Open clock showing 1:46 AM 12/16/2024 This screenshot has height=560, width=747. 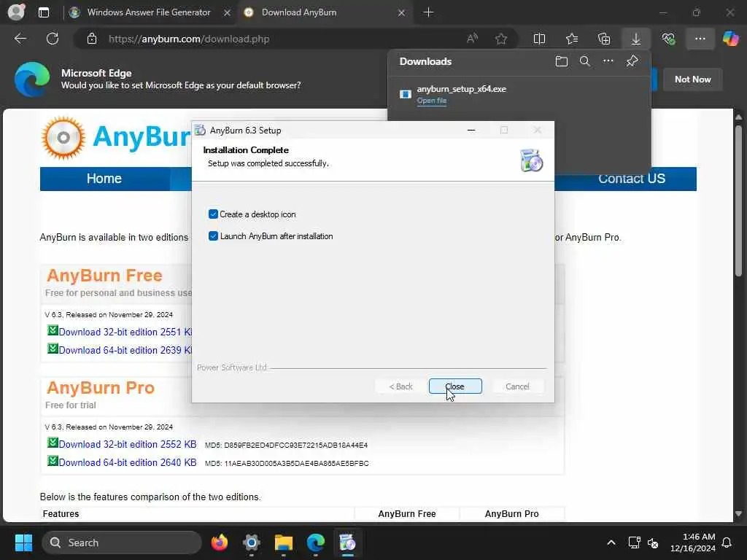tap(693, 542)
